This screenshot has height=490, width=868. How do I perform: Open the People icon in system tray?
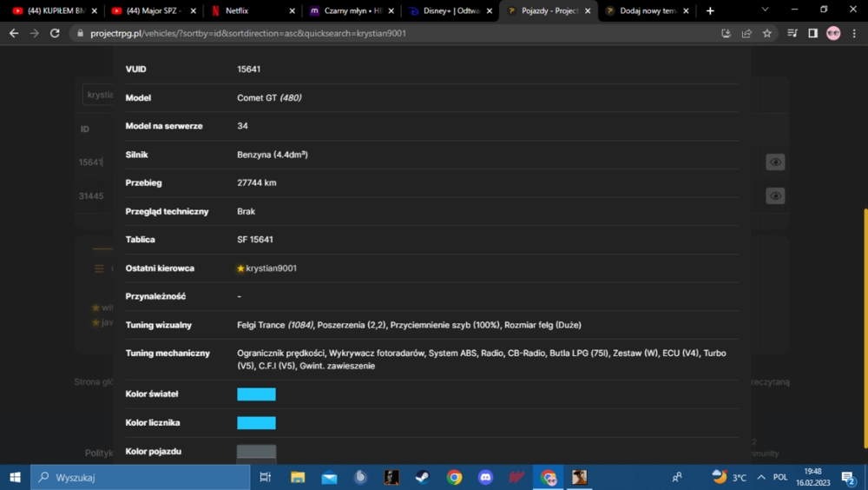pos(676,477)
